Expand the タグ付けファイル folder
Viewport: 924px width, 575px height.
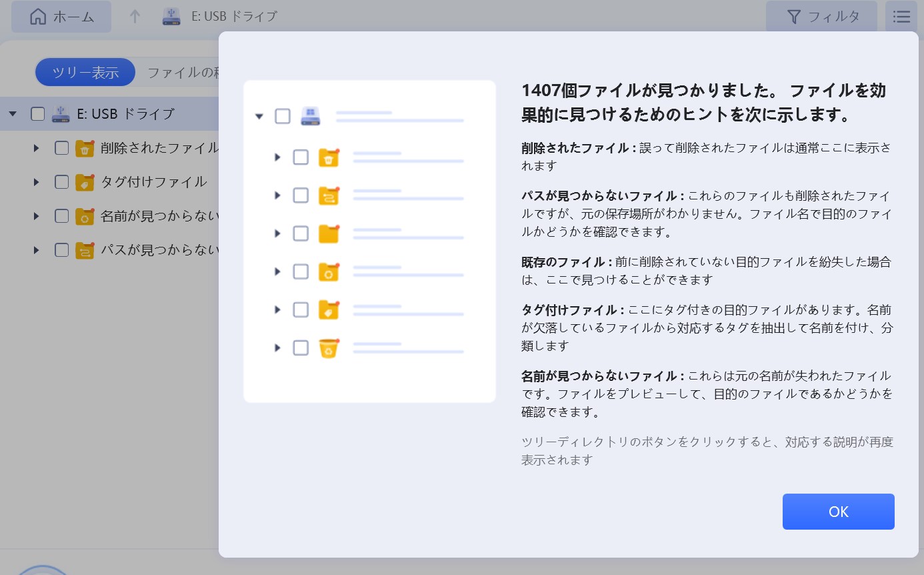coord(37,182)
